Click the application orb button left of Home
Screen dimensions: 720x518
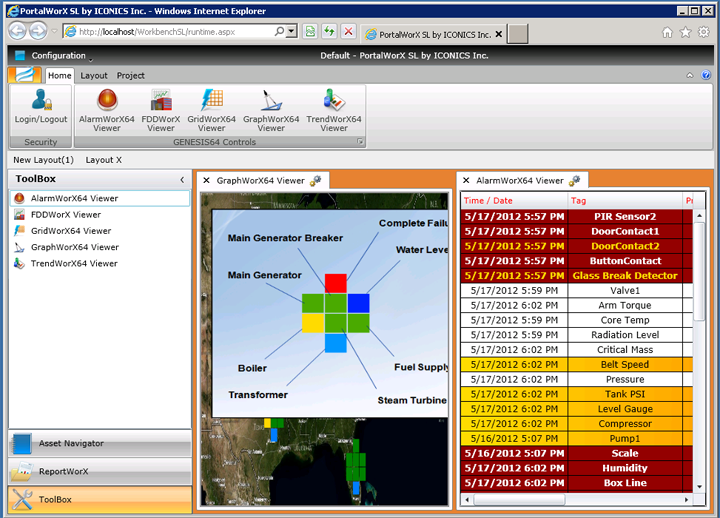pos(25,75)
